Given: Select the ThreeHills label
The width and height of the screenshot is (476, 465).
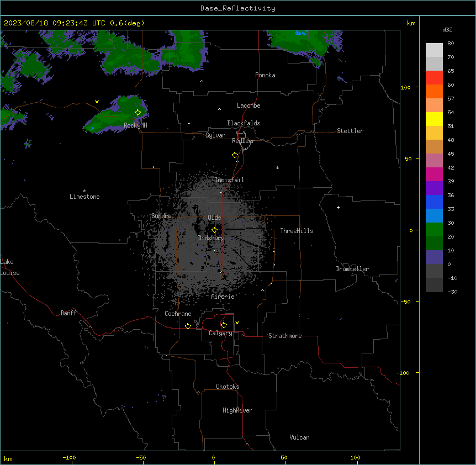Looking at the screenshot, I should click(297, 231).
